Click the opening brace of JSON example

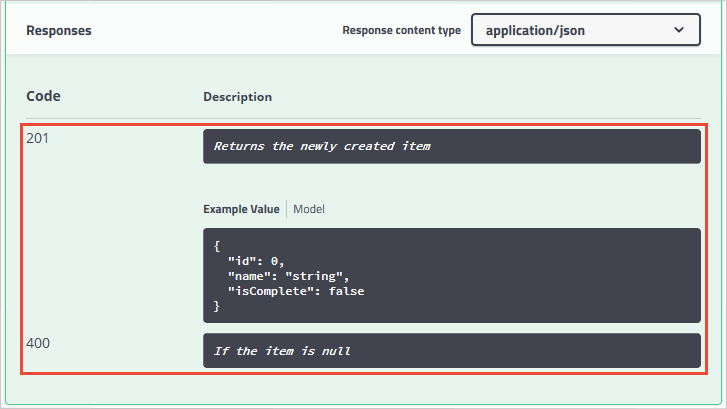216,245
